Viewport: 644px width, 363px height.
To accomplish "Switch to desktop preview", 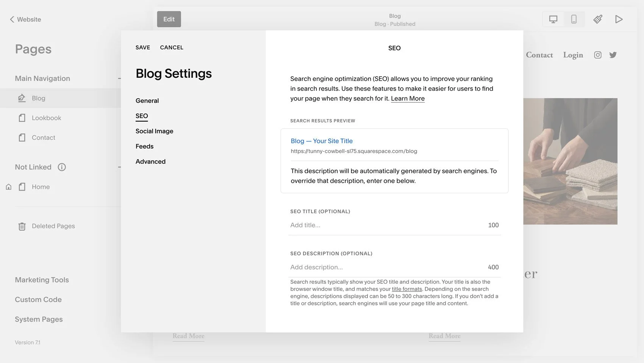I will point(553,19).
